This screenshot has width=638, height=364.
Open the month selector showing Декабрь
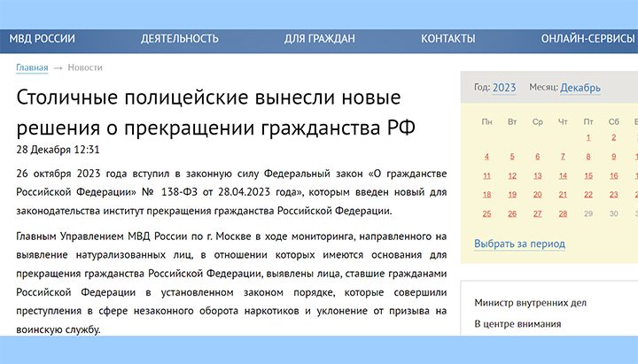[580, 88]
